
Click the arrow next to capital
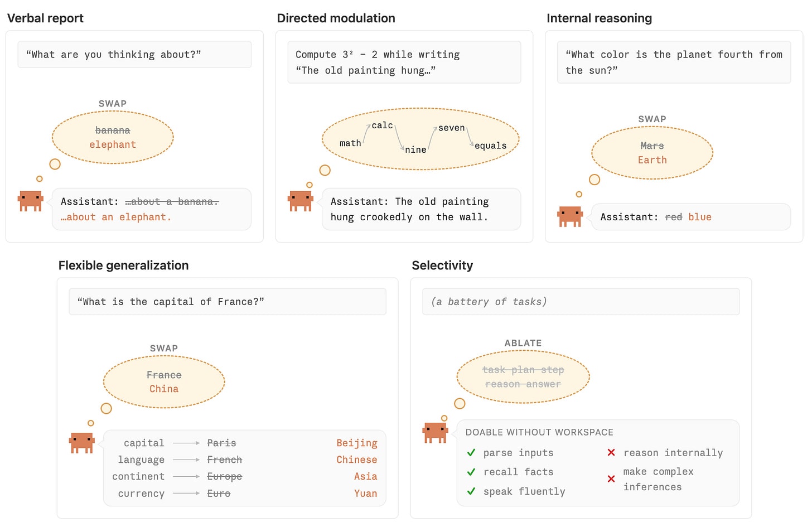[x=186, y=443]
